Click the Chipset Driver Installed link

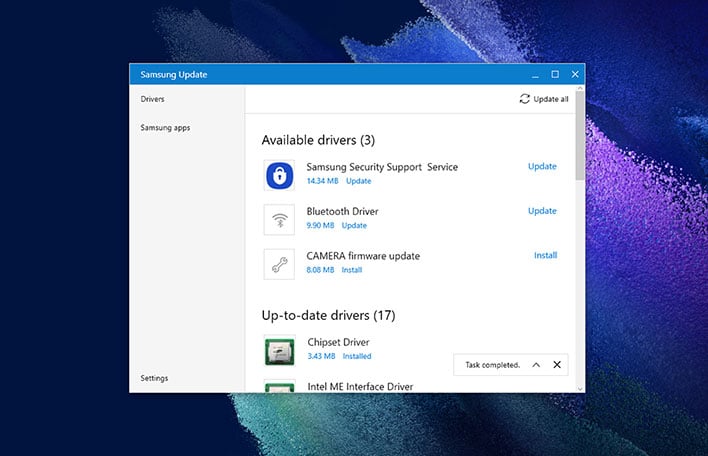click(357, 356)
